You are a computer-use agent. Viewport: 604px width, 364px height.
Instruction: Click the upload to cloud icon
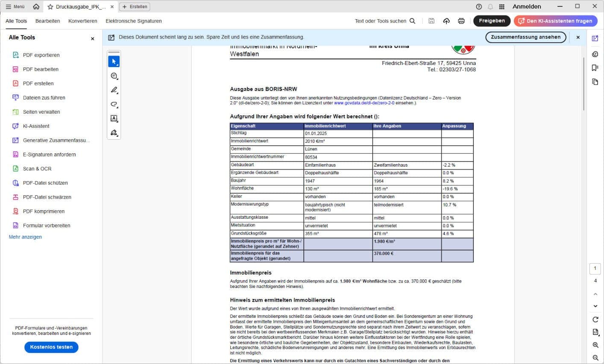[x=446, y=21]
